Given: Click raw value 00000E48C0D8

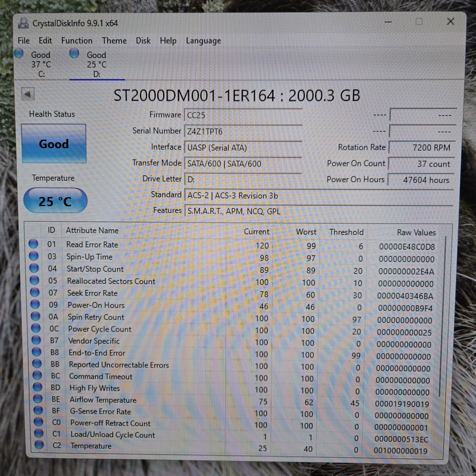Looking at the screenshot, I should coord(407,247).
